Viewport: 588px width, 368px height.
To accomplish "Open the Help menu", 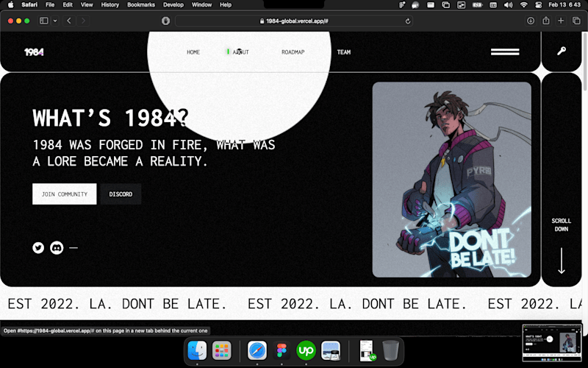I will click(x=226, y=5).
